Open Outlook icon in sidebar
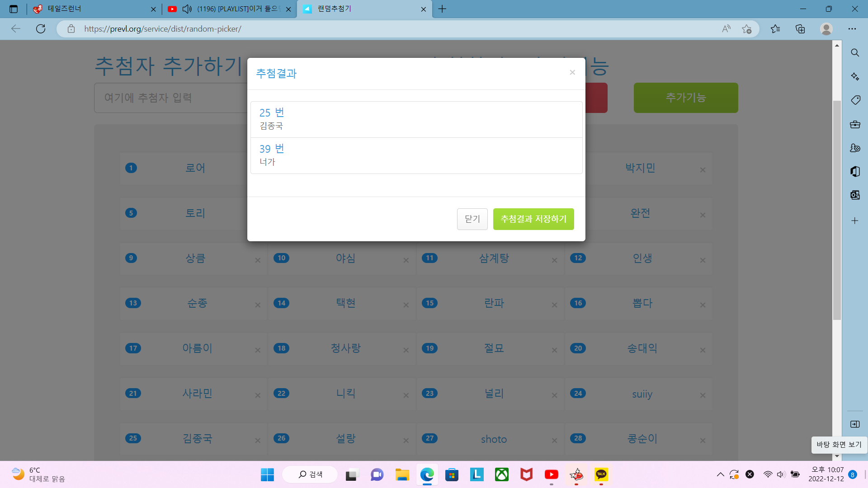The width and height of the screenshot is (868, 488). point(855,195)
